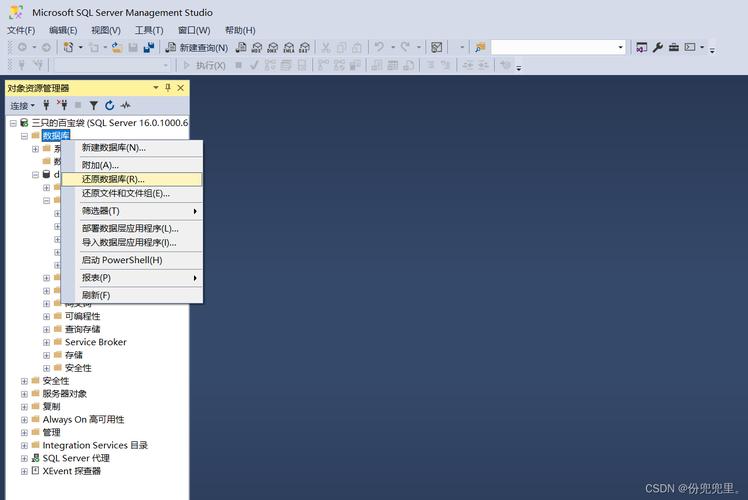Select 还原数据库(R)... in the context menu
748x500 pixels.
coord(113,179)
